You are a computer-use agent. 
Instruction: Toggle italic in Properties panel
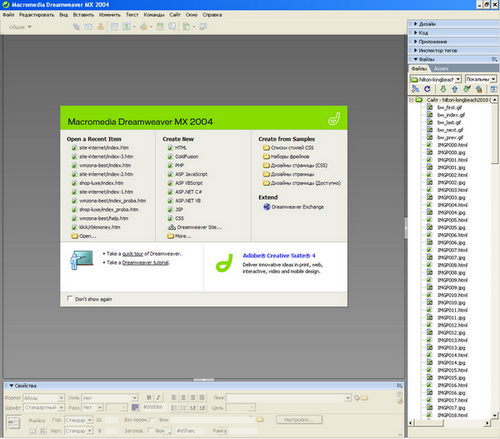(158, 397)
